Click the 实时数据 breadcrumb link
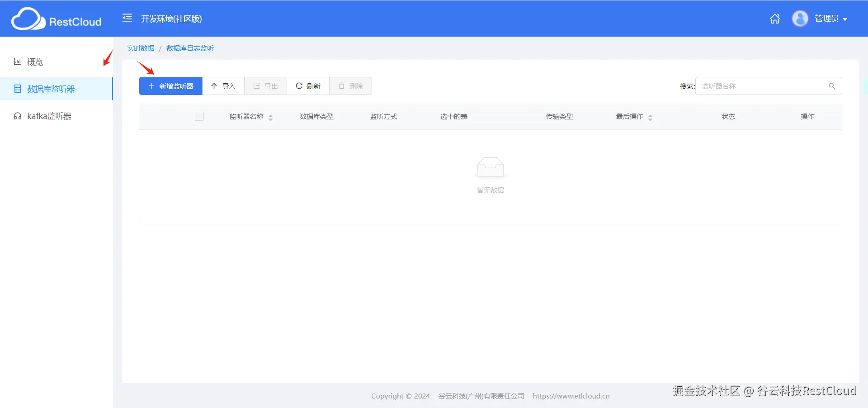This screenshot has width=868, height=408. coord(141,48)
